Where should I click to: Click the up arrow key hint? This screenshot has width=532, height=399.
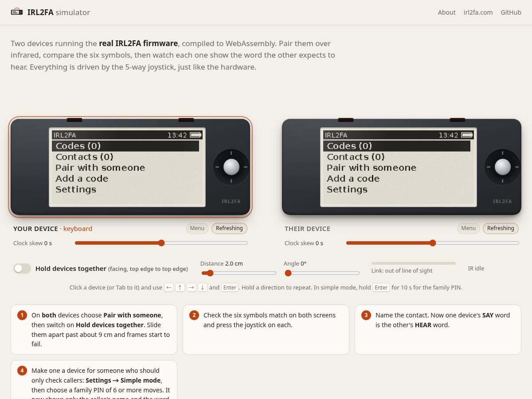coord(180,287)
